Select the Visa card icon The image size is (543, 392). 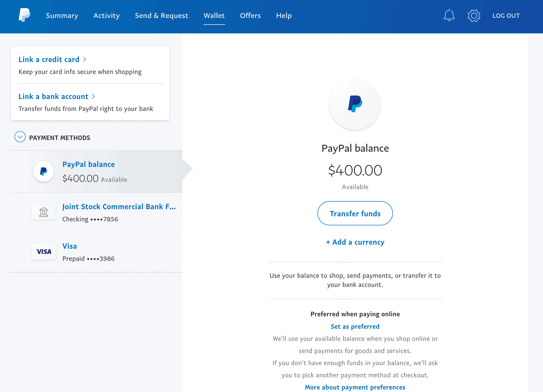point(43,252)
